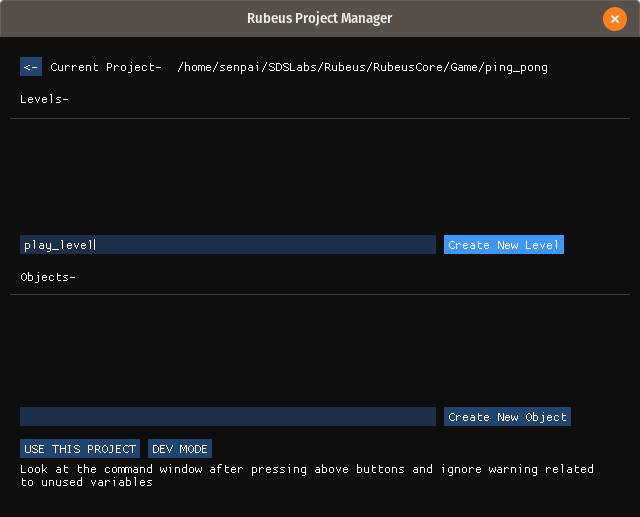Click the Create New Object button

tap(507, 417)
